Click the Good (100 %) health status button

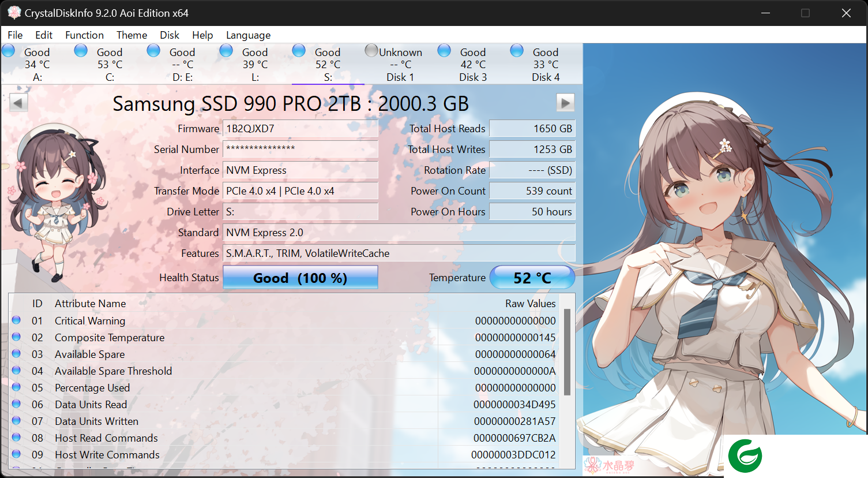point(300,278)
